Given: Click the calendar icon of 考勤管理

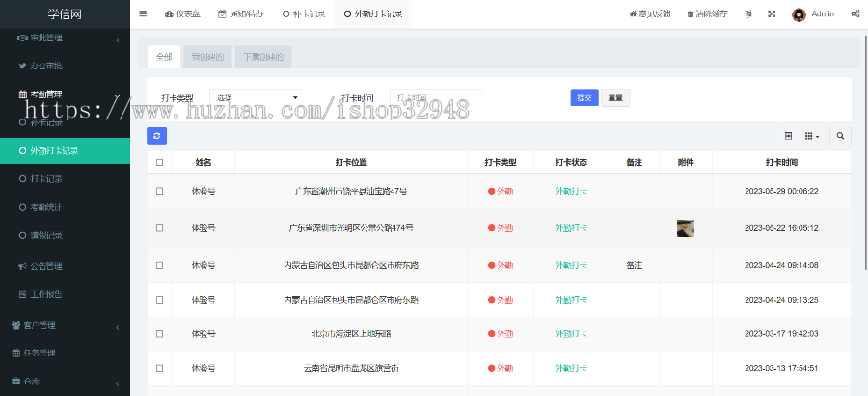Looking at the screenshot, I should (23, 94).
